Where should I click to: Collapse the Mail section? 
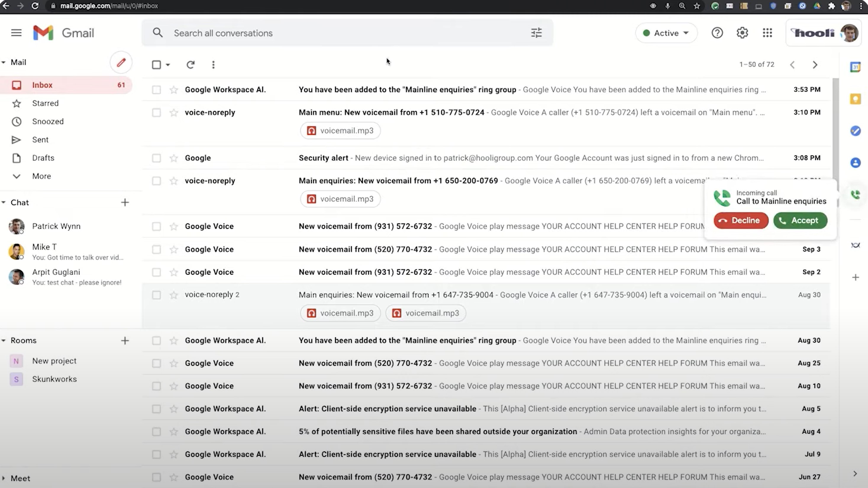coord(3,62)
